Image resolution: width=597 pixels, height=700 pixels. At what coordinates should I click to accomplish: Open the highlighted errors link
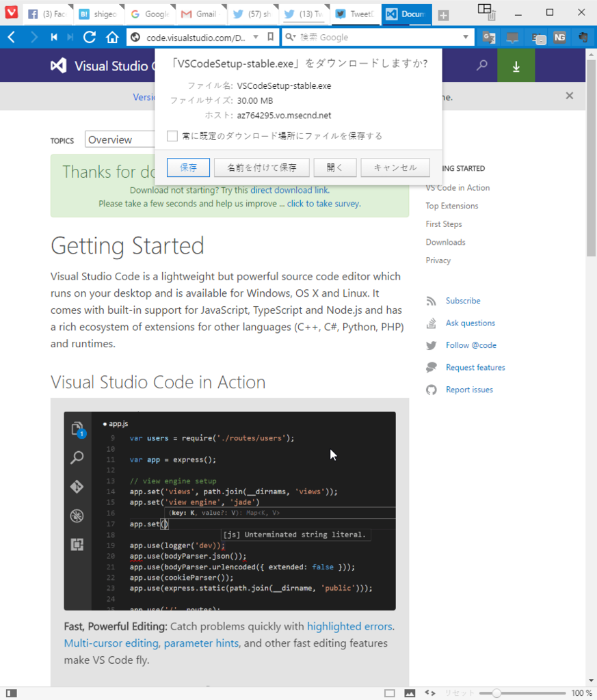(x=349, y=626)
